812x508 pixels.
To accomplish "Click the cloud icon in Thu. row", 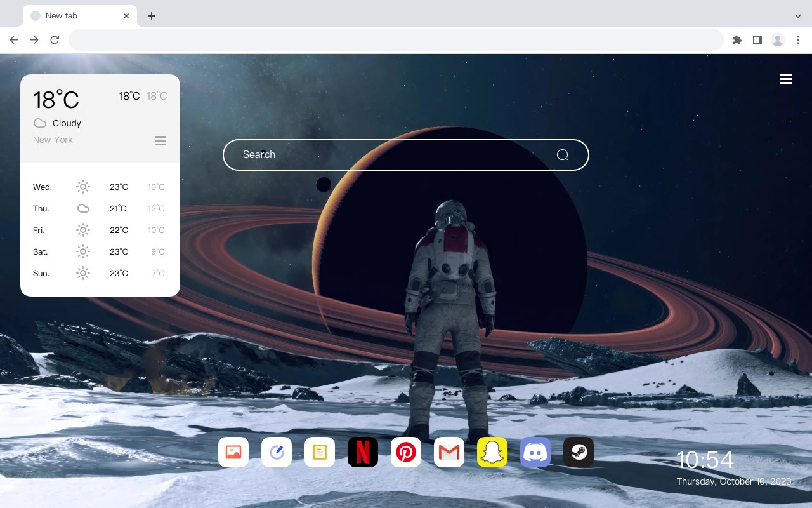I will coord(83,208).
